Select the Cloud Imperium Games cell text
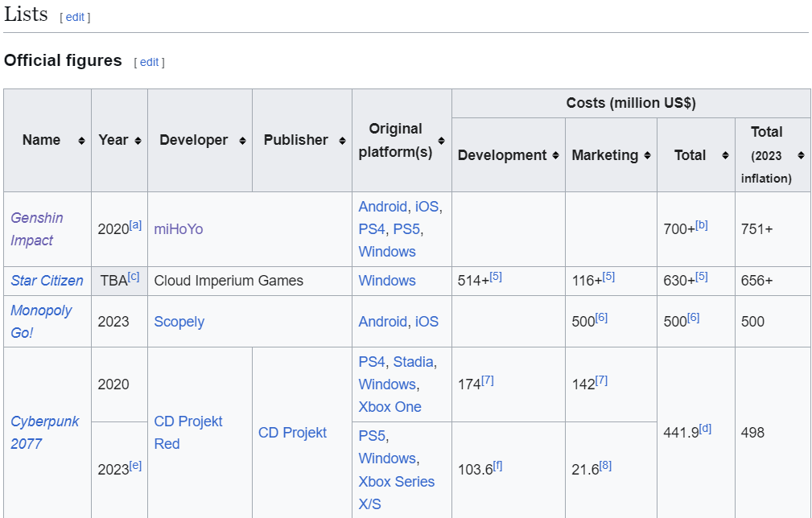The image size is (812, 518). click(229, 281)
